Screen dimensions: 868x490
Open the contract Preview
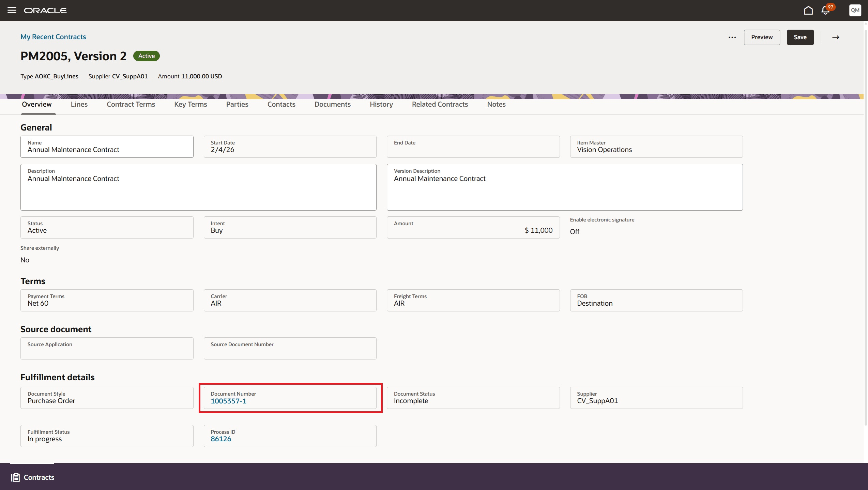point(762,37)
